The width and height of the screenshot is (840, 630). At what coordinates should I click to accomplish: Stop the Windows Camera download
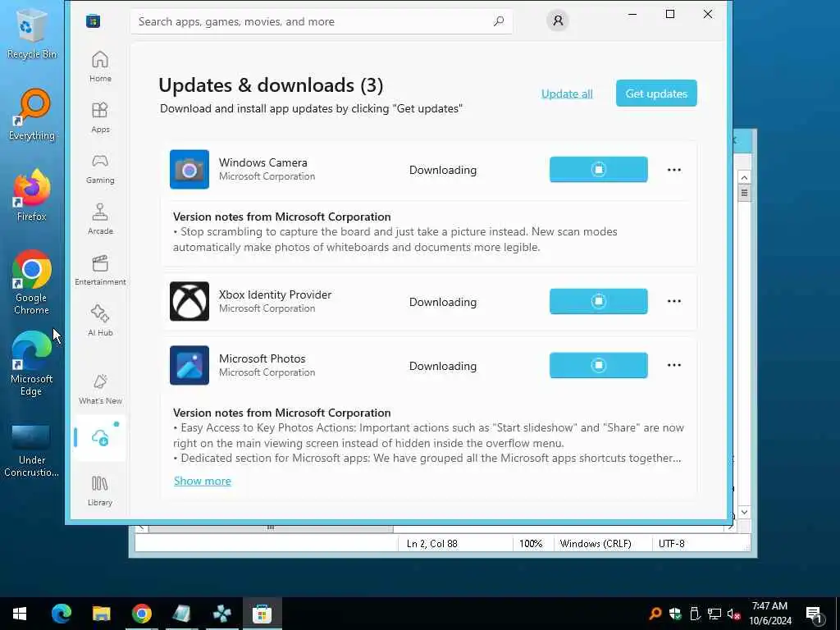coord(598,169)
